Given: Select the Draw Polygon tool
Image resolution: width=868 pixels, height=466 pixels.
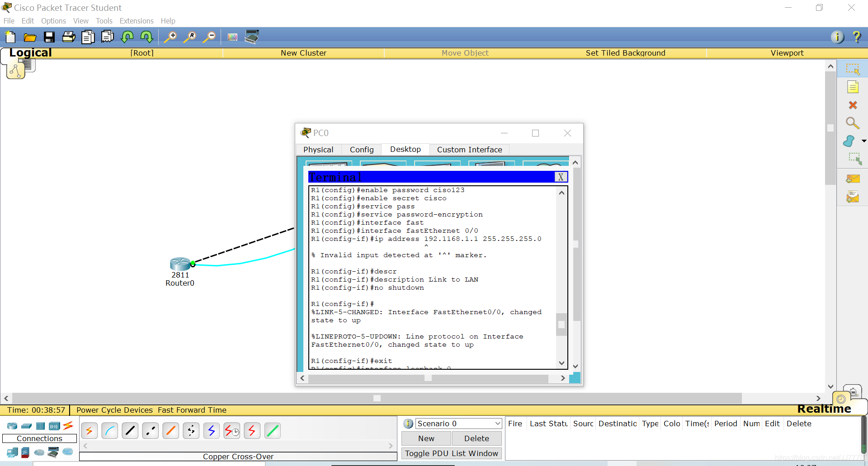Looking at the screenshot, I should coord(849,141).
